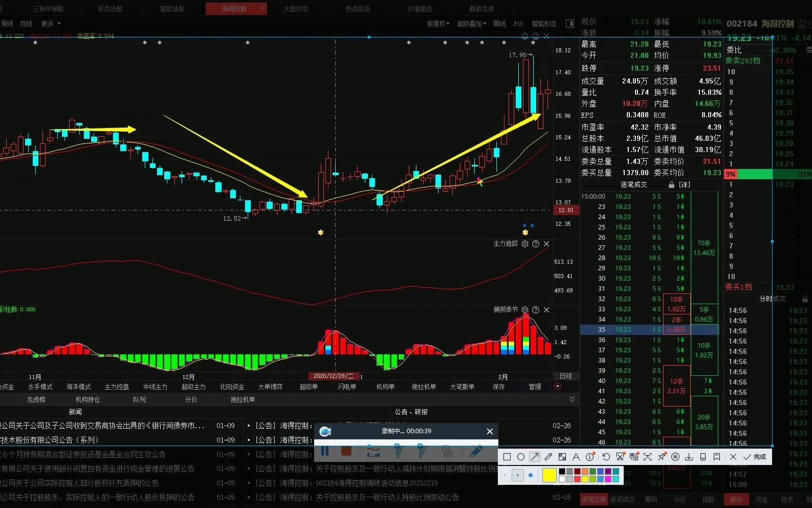Select the arrow annotation tool
The width and height of the screenshot is (812, 508).
pos(535,457)
